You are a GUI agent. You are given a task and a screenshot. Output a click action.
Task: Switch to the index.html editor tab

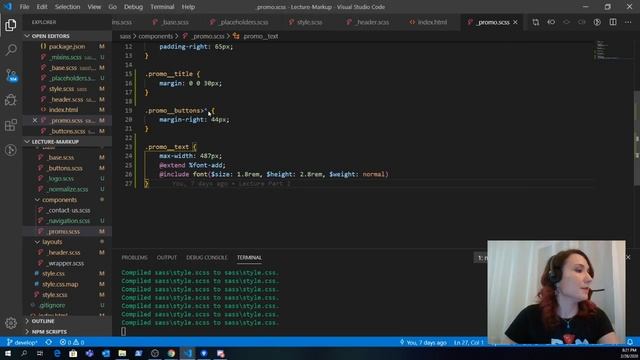429,22
